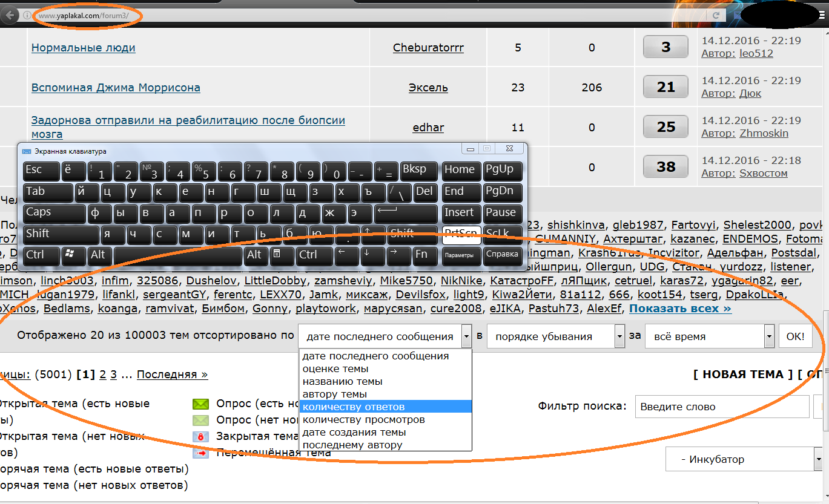Select 'названию темы' in sort list
This screenshot has width=829, height=504.
pyautogui.click(x=385, y=382)
